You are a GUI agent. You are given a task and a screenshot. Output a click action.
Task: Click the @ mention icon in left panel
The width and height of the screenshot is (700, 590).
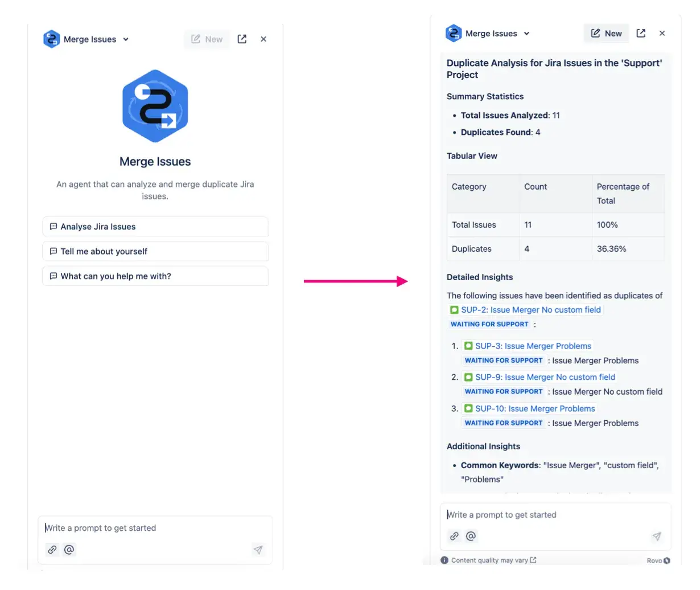pos(69,550)
